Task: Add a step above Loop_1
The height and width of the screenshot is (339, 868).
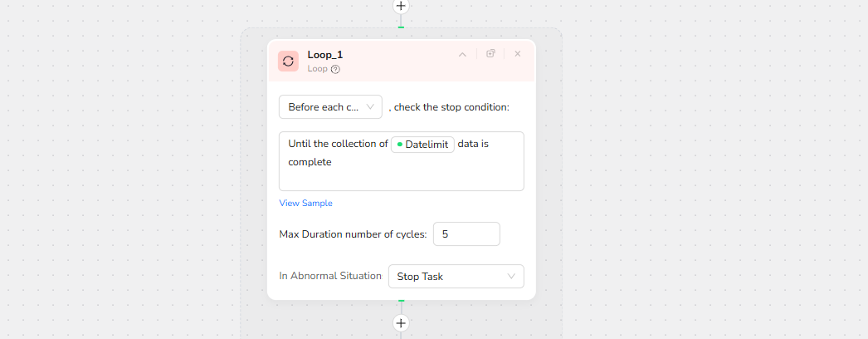Action: [x=401, y=6]
